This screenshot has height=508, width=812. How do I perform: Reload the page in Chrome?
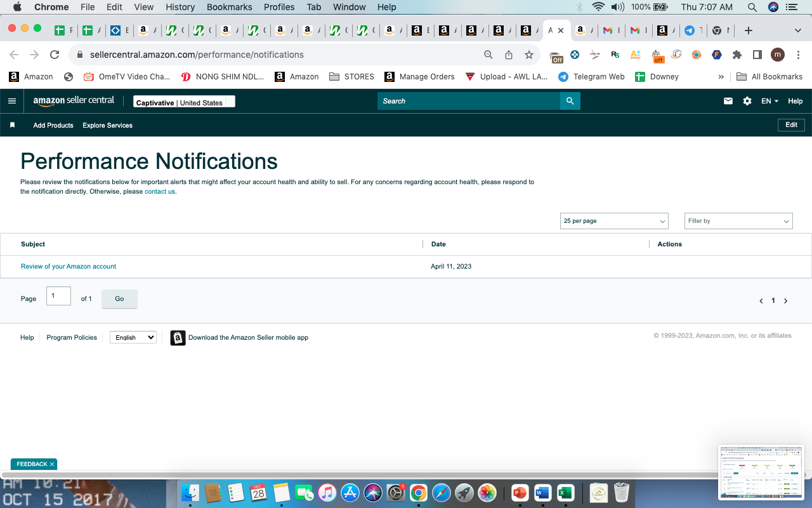55,55
